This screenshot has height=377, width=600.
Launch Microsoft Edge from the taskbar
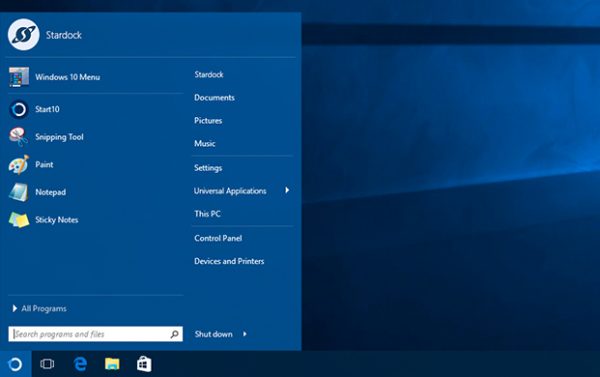(80, 364)
